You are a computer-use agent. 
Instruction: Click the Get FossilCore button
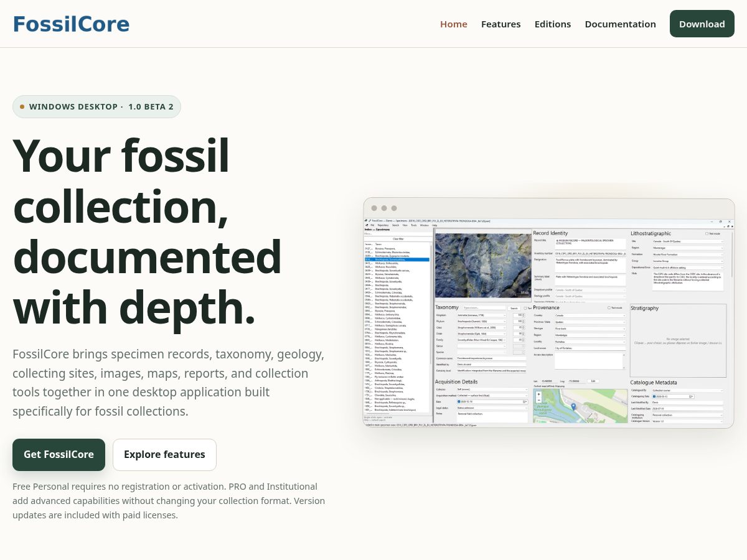59,454
